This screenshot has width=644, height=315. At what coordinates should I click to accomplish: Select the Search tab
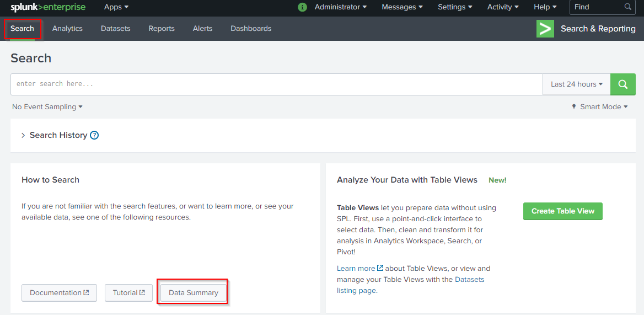22,29
